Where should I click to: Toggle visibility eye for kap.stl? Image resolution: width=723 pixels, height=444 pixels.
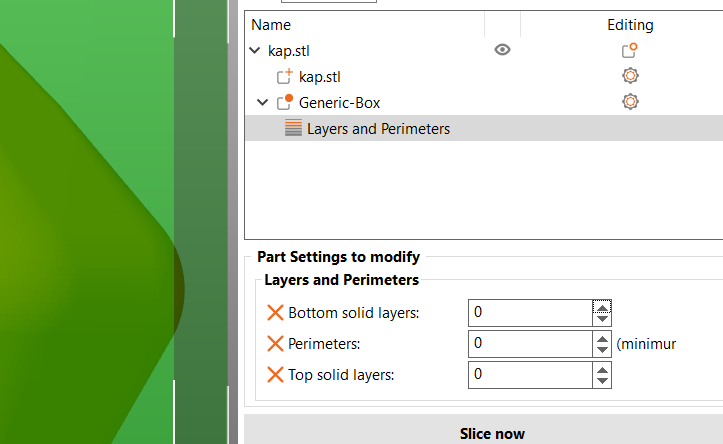click(502, 49)
